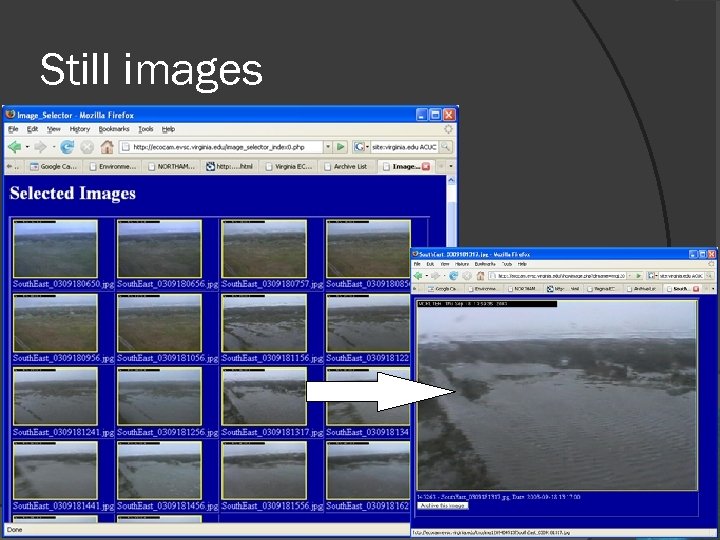Click large flooded marsh image in SouthEast window
Screen dimensions: 720x540
(x=557, y=395)
